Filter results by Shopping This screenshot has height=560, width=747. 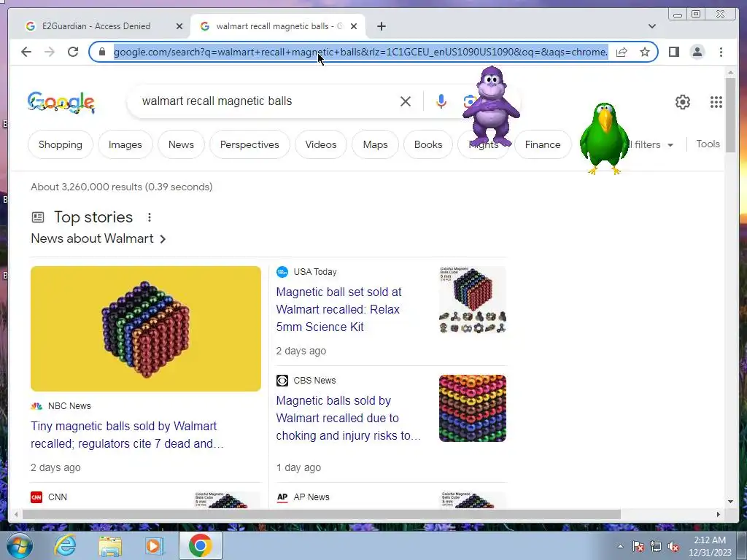61,144
